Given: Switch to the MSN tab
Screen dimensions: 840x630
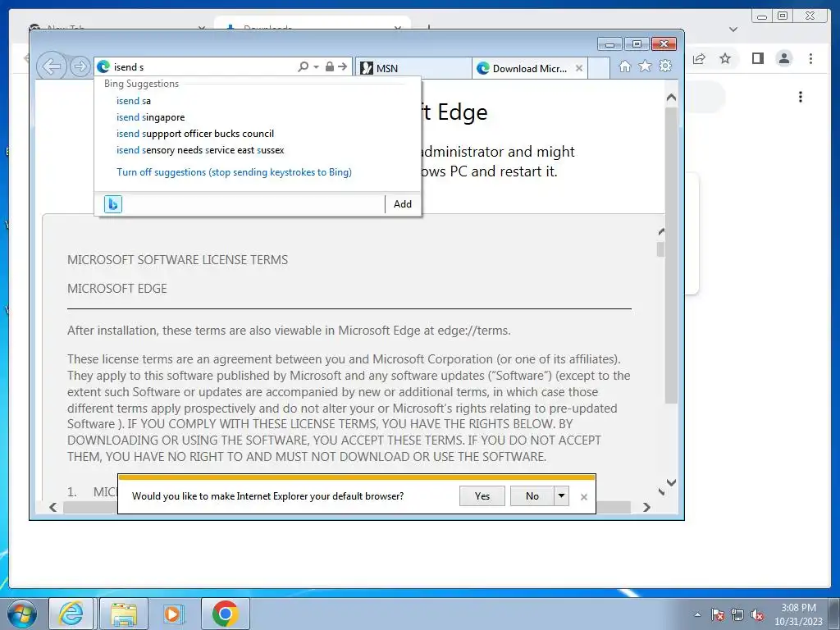Looking at the screenshot, I should (413, 68).
